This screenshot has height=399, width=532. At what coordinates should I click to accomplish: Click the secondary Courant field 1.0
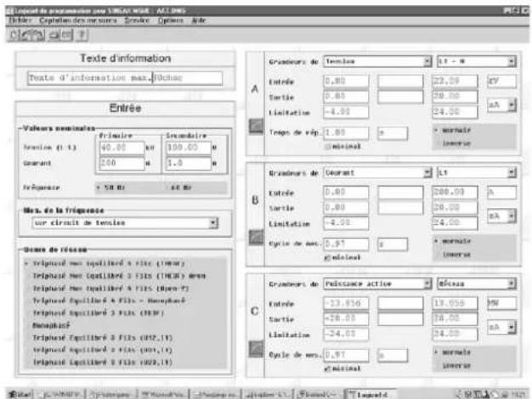(x=189, y=163)
